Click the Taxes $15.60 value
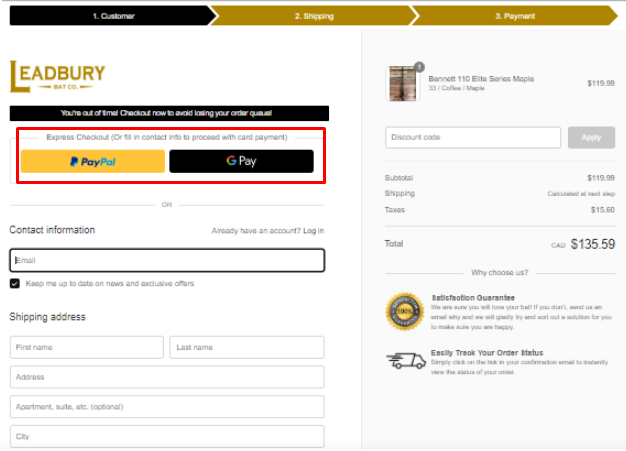 [x=602, y=210]
